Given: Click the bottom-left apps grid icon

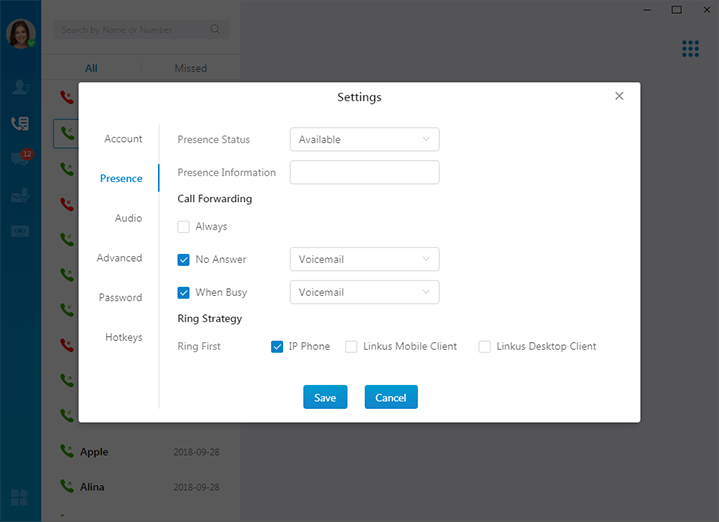Looking at the screenshot, I should [20, 497].
